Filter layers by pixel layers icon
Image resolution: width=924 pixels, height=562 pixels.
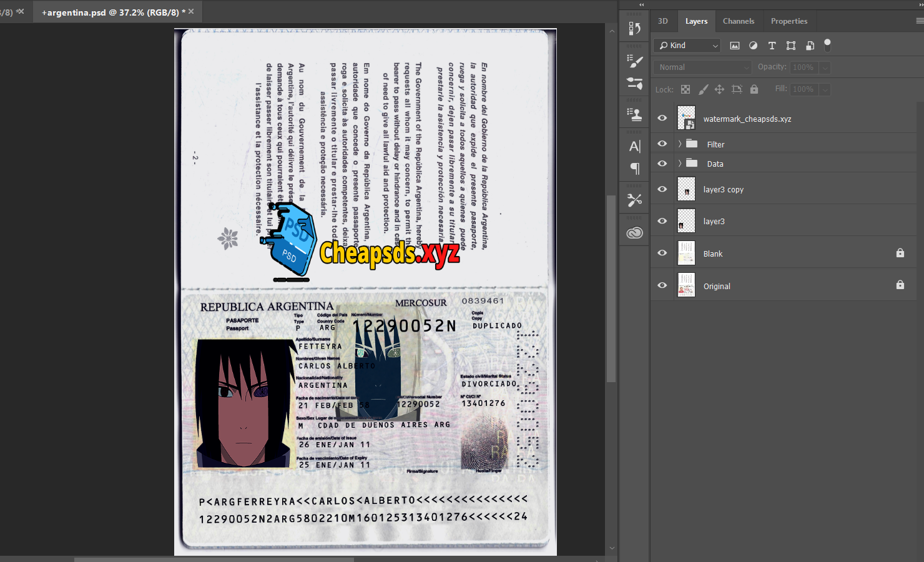(735, 46)
